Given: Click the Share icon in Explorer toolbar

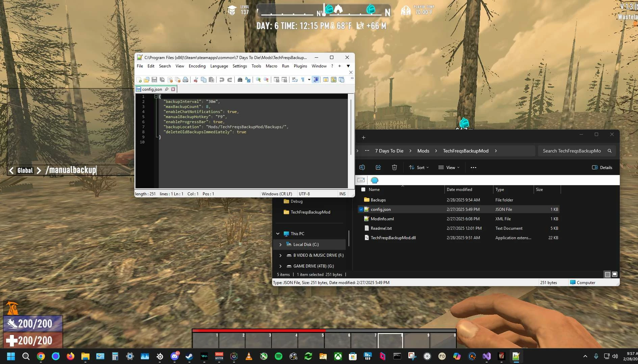Looking at the screenshot, I should coord(378,167).
